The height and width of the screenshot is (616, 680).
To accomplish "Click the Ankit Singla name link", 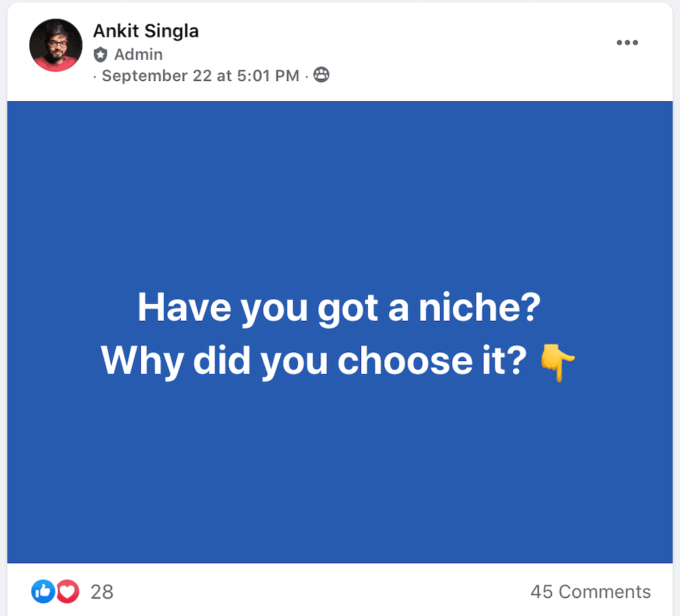I will point(146,31).
